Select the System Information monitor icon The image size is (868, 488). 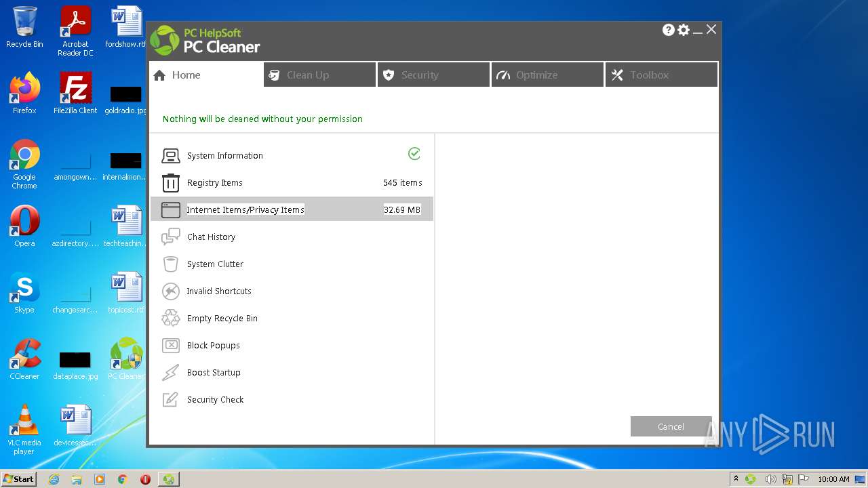pos(171,156)
